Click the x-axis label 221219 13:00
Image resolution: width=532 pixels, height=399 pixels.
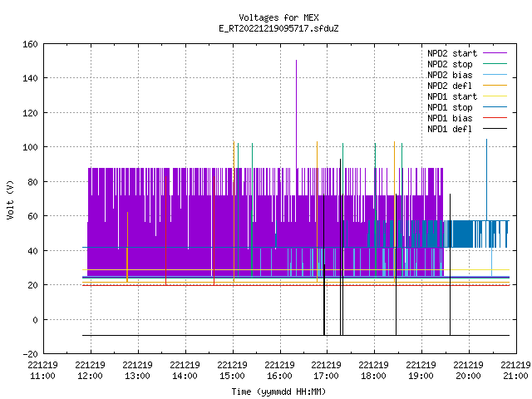[x=137, y=371]
